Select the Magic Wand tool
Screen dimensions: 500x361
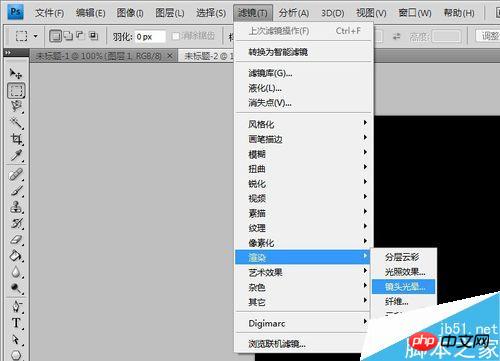tap(16, 123)
